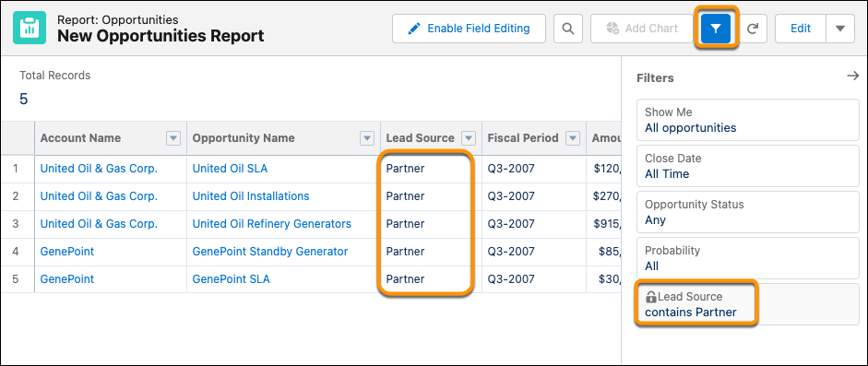
Task: Open GenePoint SLA opportunity link
Action: [231, 279]
